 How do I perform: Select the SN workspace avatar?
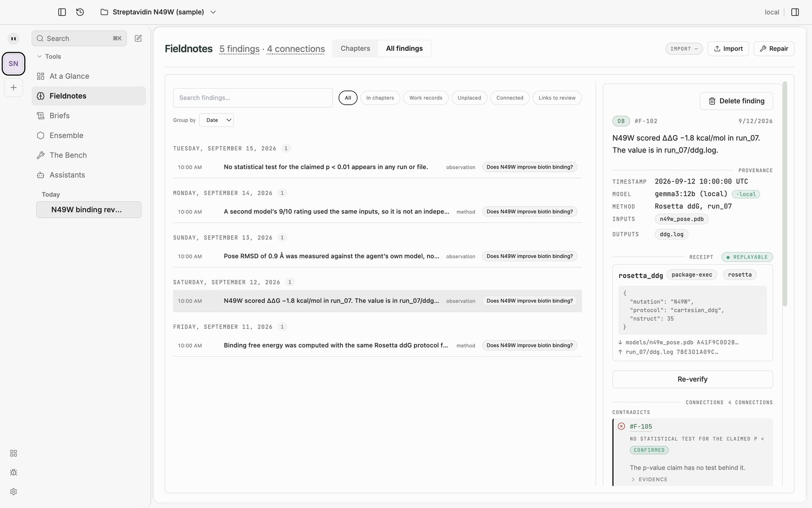point(14,63)
